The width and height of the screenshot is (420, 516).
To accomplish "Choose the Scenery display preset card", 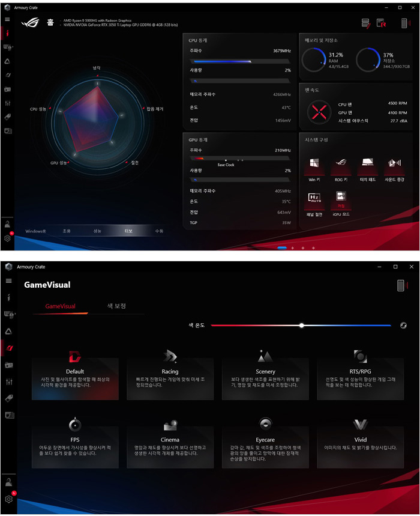I will [265, 378].
